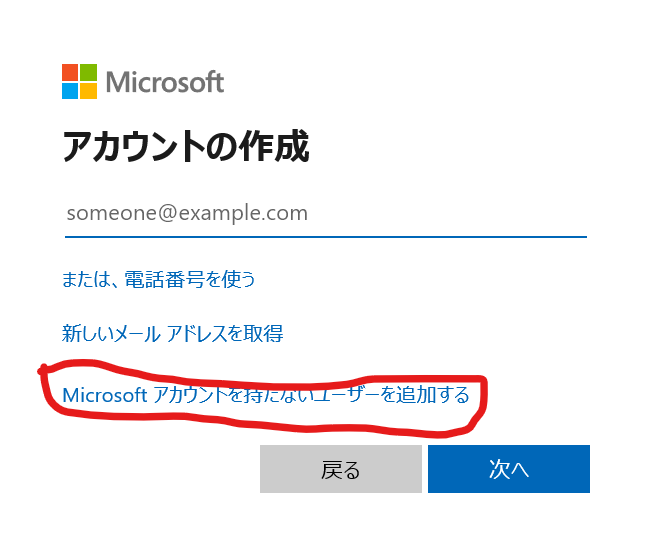
Task: Click the yellow square of the Microsoft logo
Action: tap(89, 91)
